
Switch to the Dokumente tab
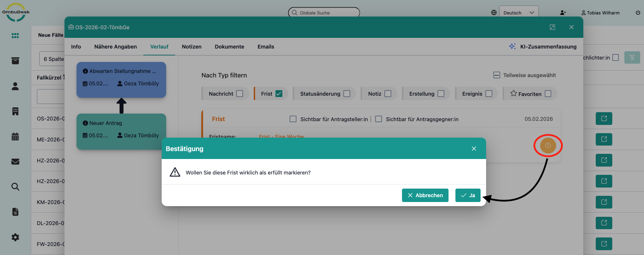[229, 47]
